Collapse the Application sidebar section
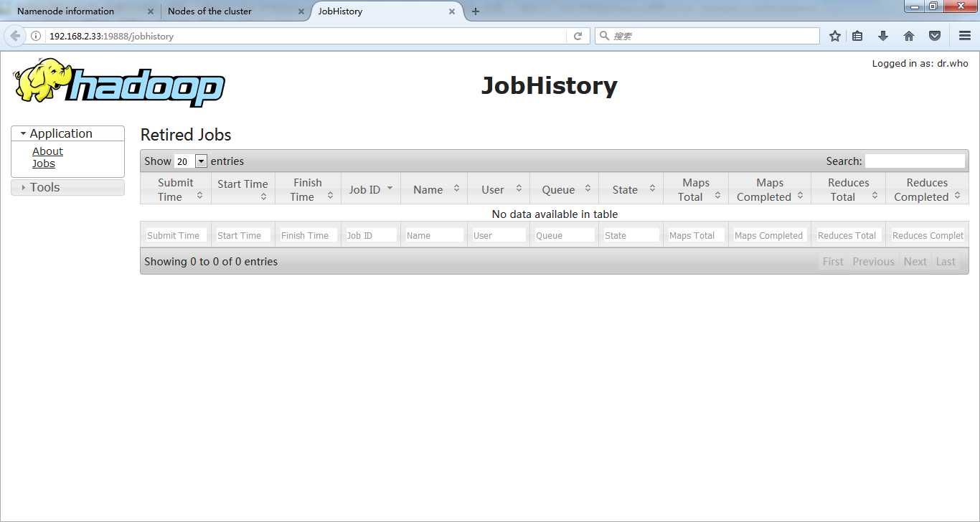The height and width of the screenshot is (522, 980). point(67,133)
